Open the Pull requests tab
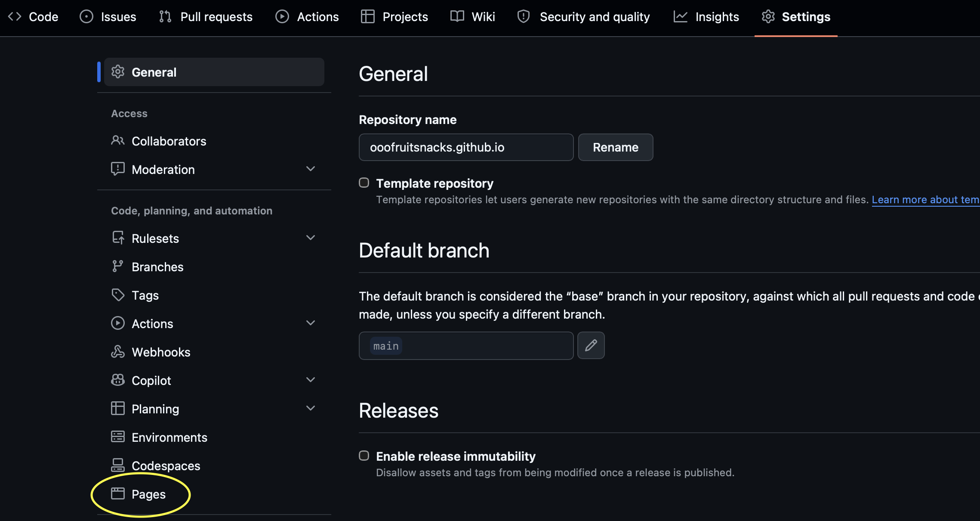Viewport: 980px width, 521px height. (206, 17)
